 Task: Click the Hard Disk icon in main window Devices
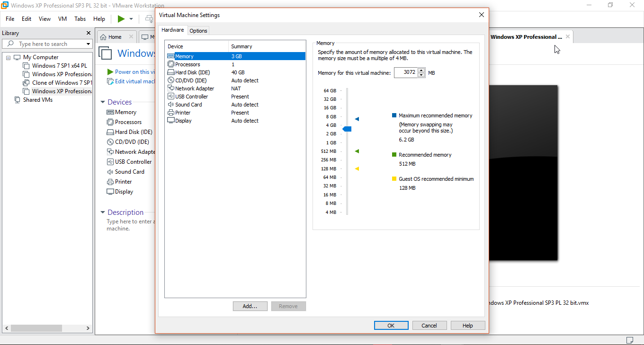coord(110,132)
